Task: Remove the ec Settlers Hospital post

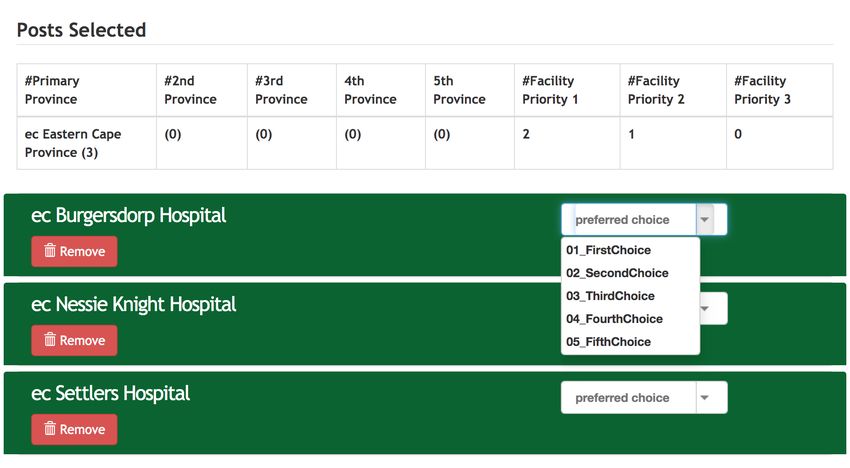Action: pyautogui.click(x=74, y=429)
